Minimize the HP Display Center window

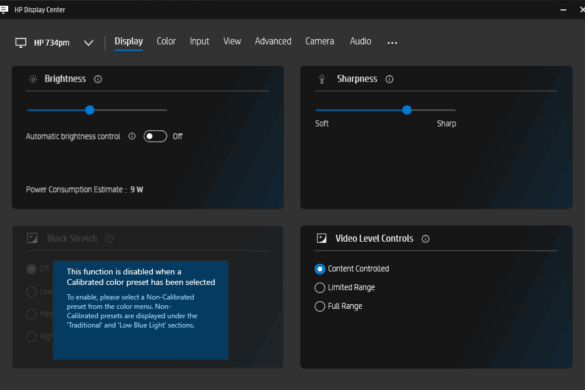563,10
